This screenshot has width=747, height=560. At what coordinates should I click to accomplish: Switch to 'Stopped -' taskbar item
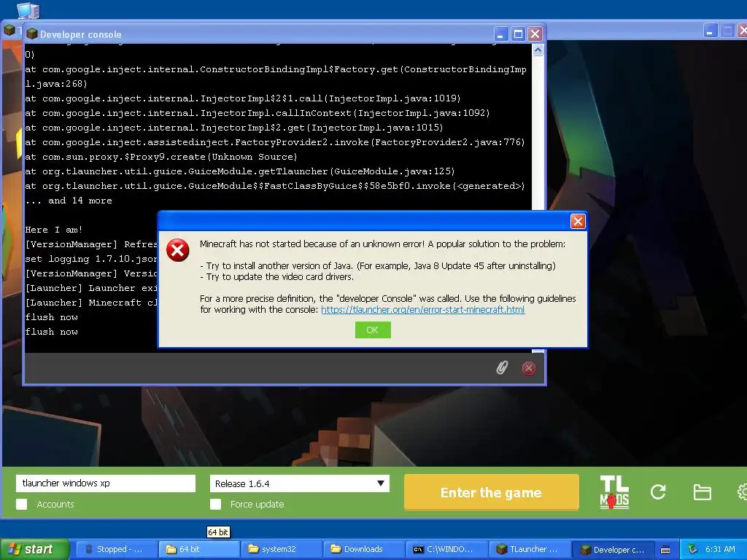click(x=116, y=550)
